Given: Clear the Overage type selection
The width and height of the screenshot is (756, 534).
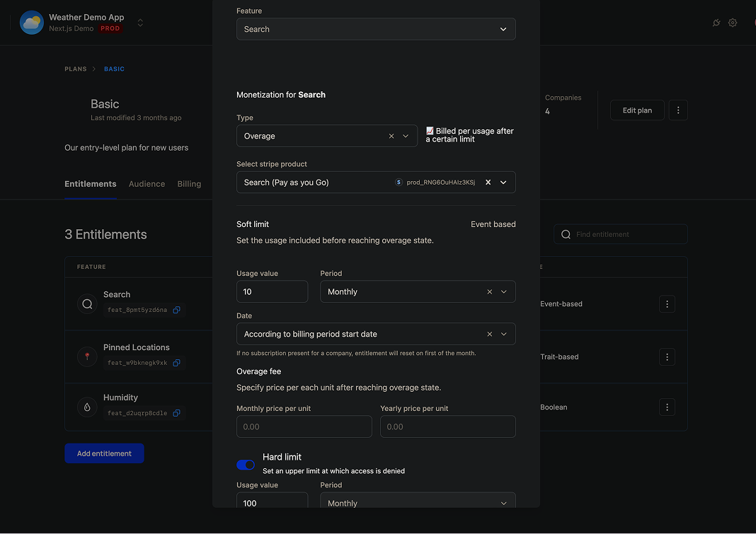Looking at the screenshot, I should 391,137.
